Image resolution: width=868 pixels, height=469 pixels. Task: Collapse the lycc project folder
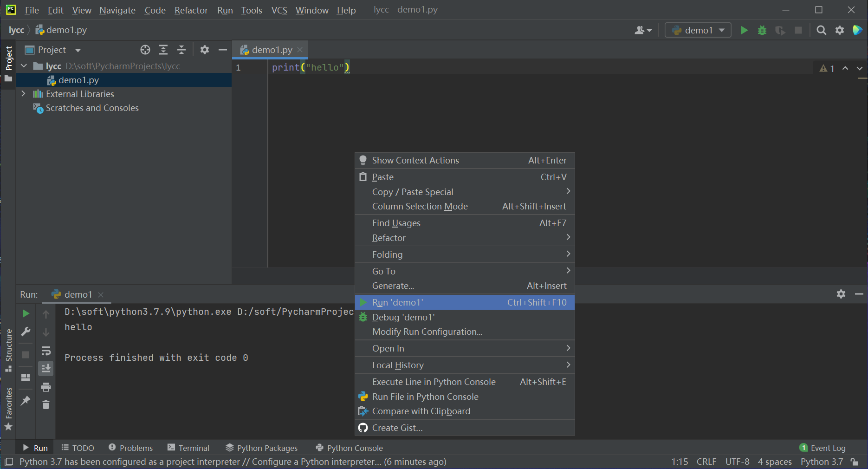[x=24, y=66]
